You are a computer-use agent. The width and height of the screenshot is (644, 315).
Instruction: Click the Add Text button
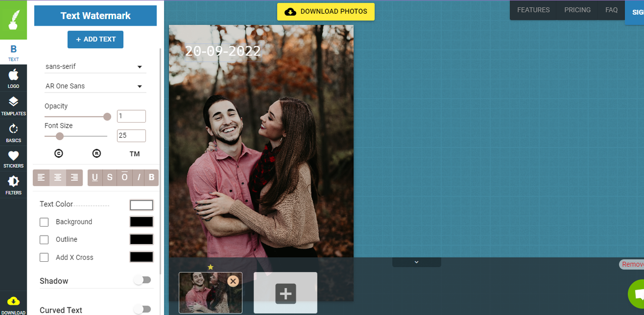[x=96, y=39]
